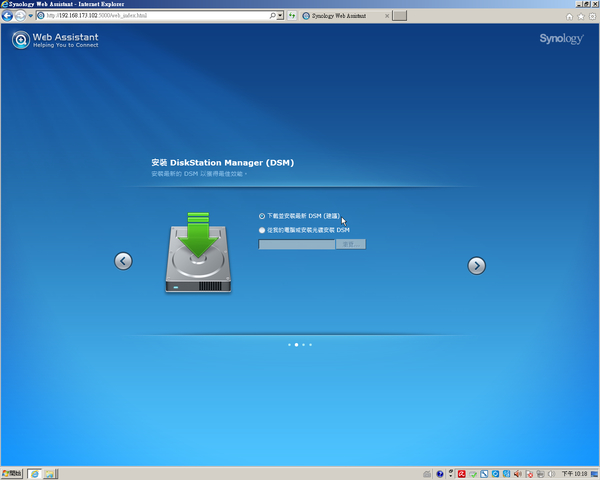Click the blue circular-arrow tray icon
Viewport: 600px width, 480px height.
point(495,474)
